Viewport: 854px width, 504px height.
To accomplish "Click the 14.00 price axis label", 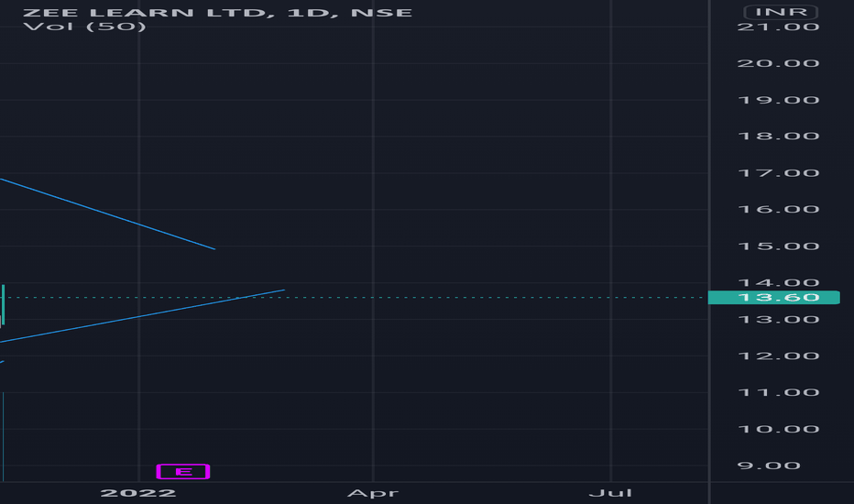I will tap(778, 282).
